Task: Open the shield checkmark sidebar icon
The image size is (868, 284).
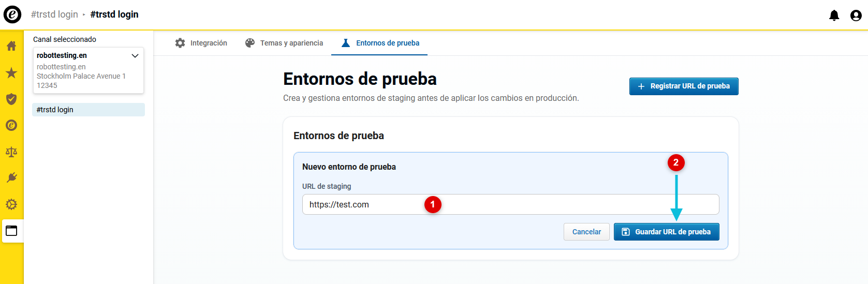Action: pyautogui.click(x=11, y=99)
